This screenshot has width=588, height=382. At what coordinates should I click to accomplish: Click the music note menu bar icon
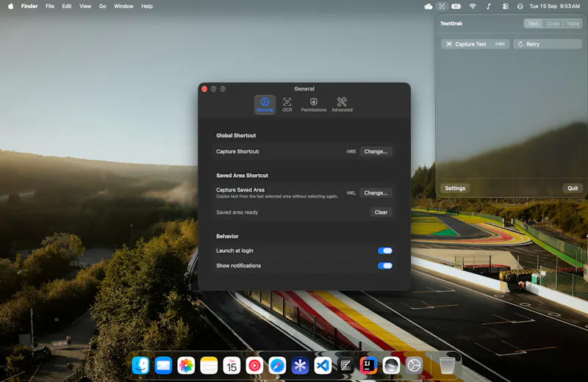pos(489,7)
